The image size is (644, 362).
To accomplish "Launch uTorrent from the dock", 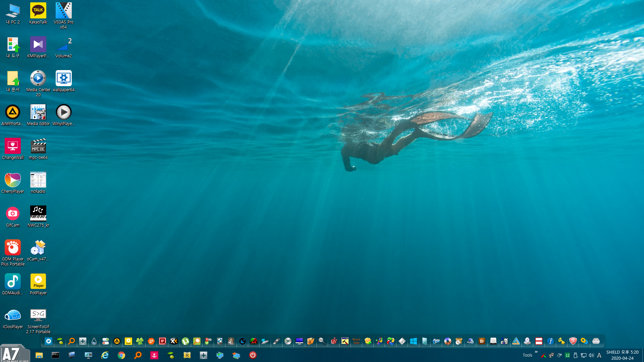I will pos(185,341).
